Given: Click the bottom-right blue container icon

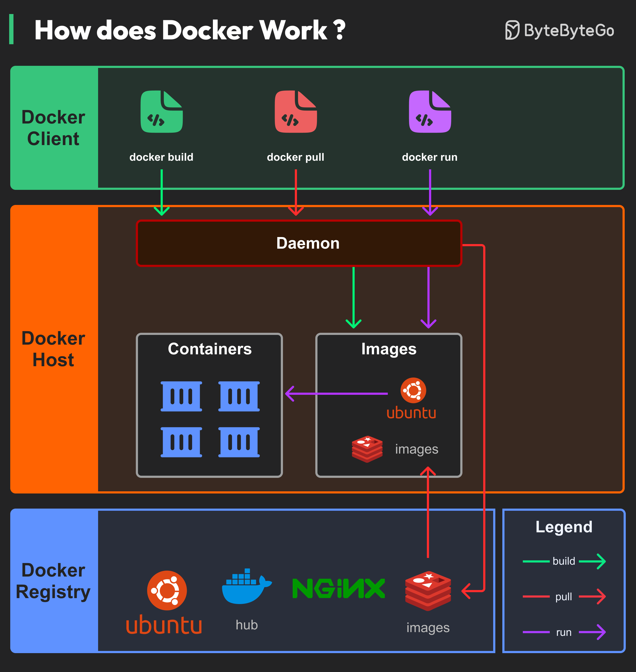Looking at the screenshot, I should (x=239, y=441).
